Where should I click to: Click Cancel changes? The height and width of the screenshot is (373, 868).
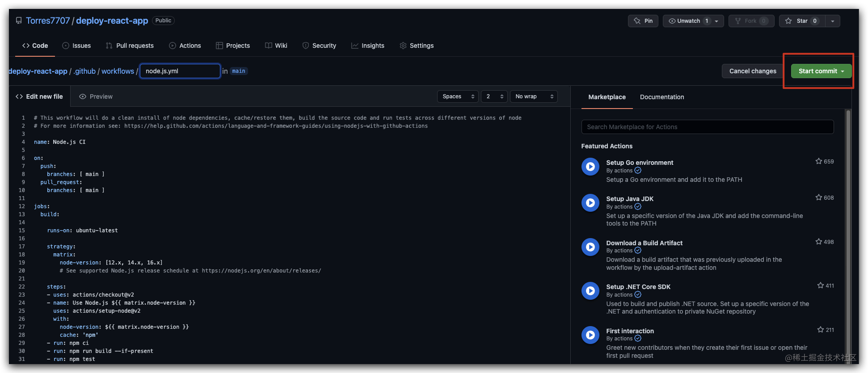[x=753, y=71]
